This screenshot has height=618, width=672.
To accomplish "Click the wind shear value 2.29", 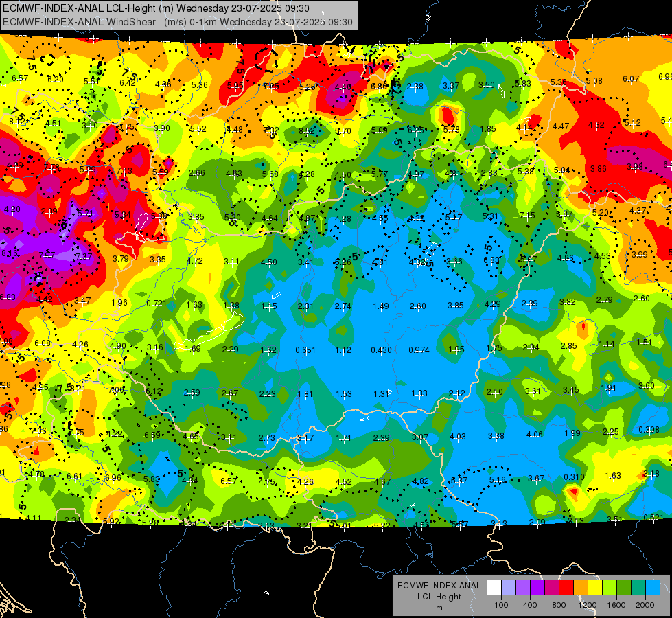I will [x=230, y=349].
